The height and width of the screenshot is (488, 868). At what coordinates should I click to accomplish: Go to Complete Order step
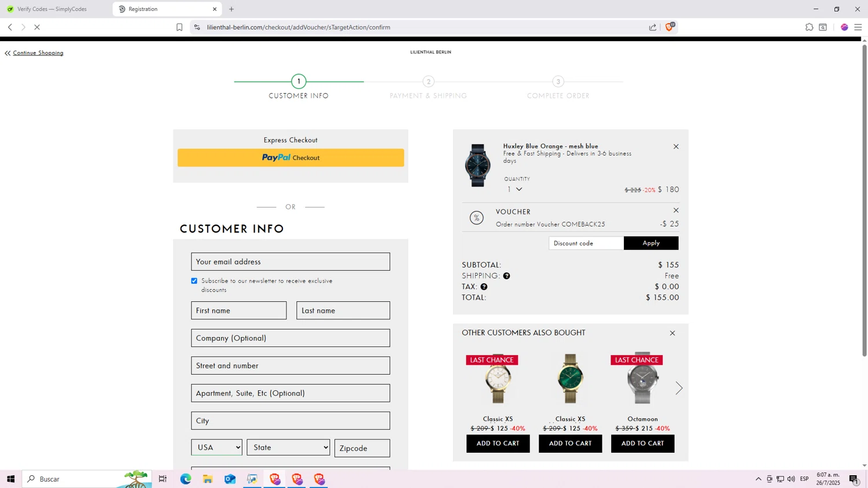(558, 88)
